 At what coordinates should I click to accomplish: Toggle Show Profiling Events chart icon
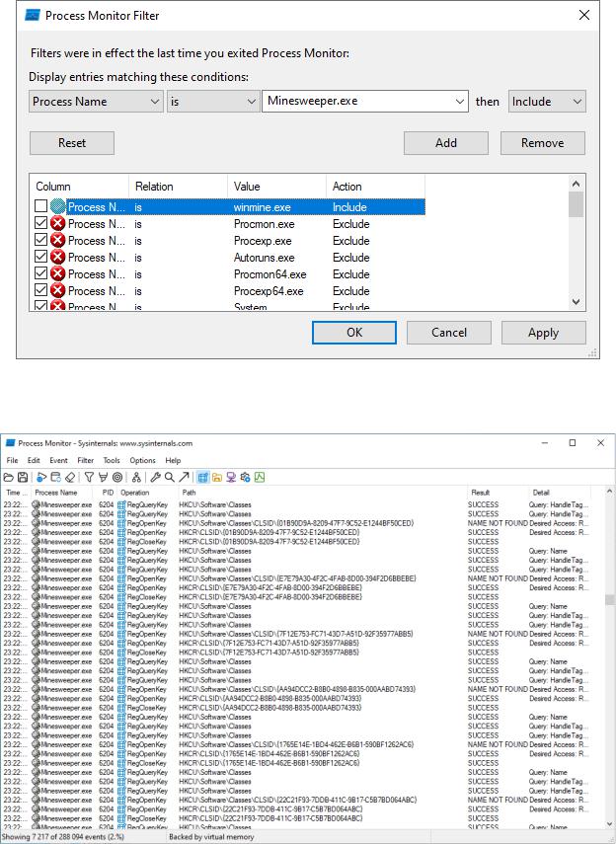[x=260, y=478]
